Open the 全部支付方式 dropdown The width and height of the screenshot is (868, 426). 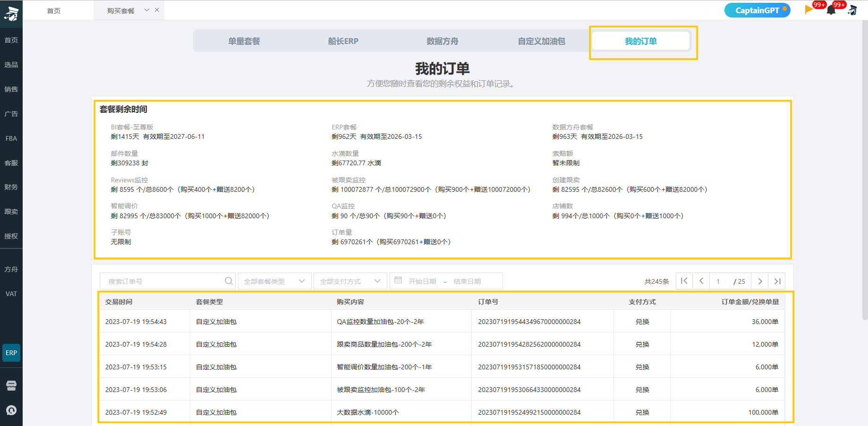coord(350,281)
